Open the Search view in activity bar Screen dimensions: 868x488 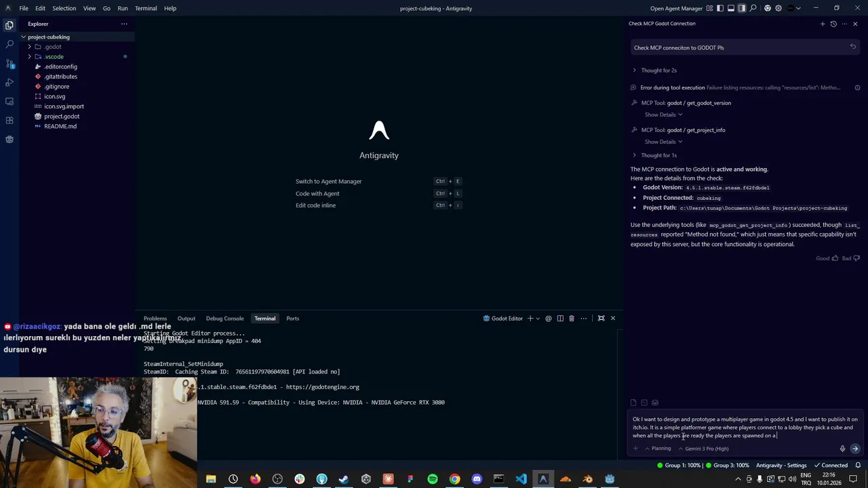point(9,44)
